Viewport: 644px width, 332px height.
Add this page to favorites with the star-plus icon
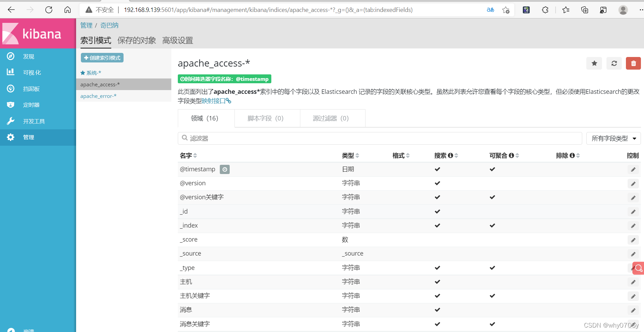point(506,10)
